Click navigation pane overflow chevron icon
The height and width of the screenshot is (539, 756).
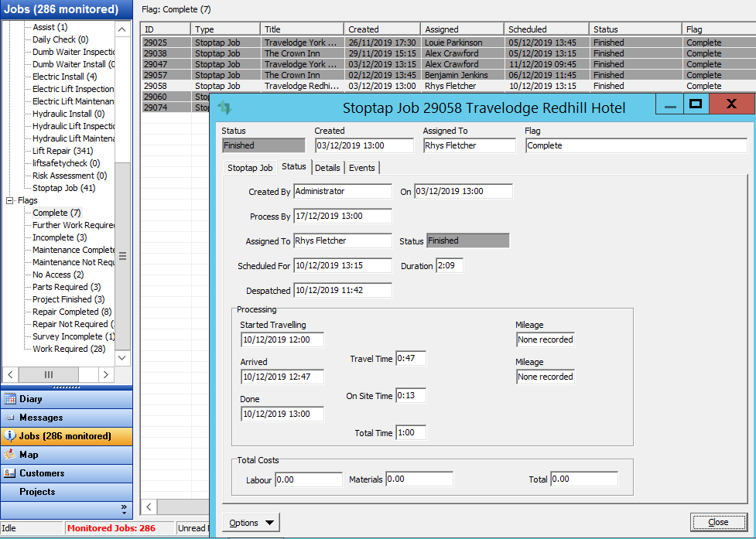tap(124, 508)
